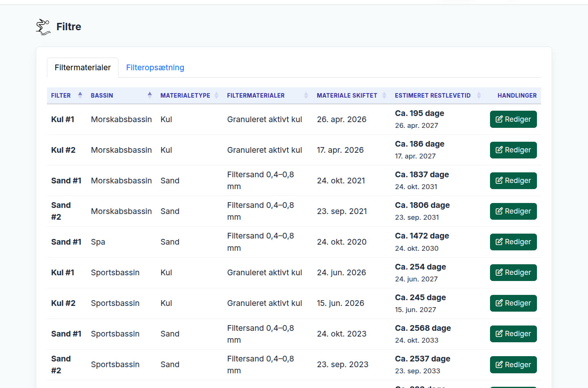Edit Sand #2 in Morskabsbassin
This screenshot has height=388, width=588.
tap(513, 211)
